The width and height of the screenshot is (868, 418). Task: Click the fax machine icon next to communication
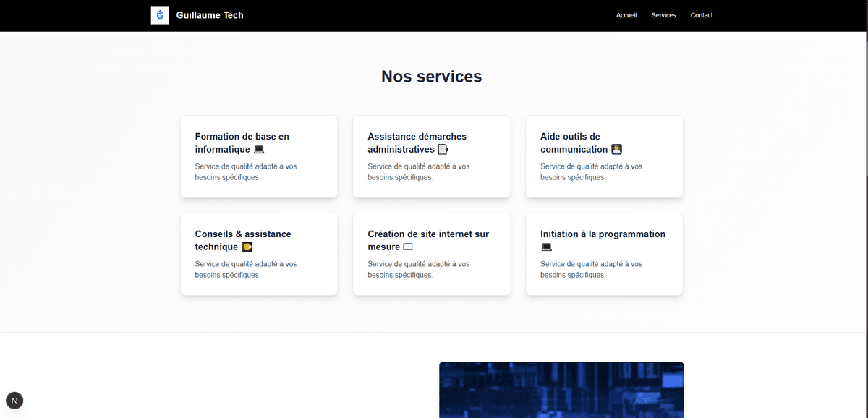[x=616, y=149]
